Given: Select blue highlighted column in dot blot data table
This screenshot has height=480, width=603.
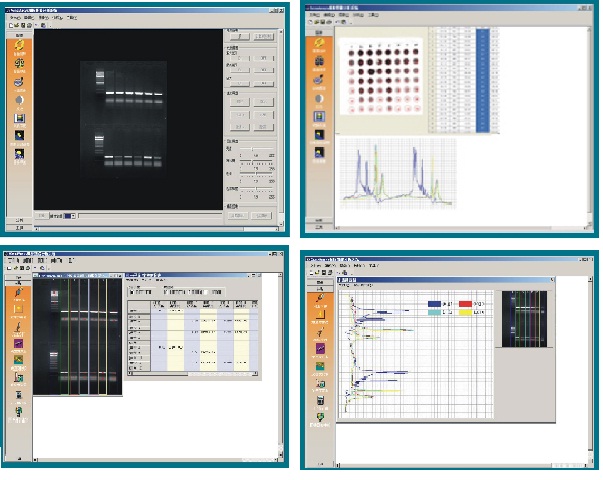Looking at the screenshot, I should pos(483,80).
